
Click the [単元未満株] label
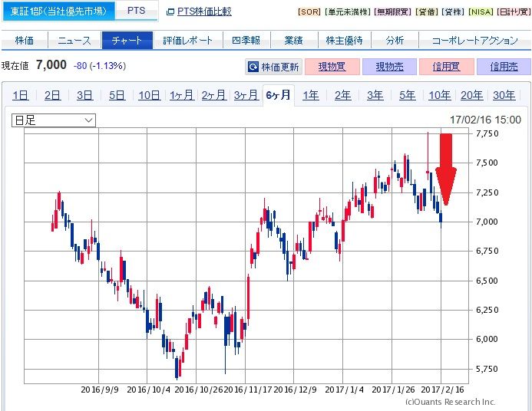[x=347, y=12]
